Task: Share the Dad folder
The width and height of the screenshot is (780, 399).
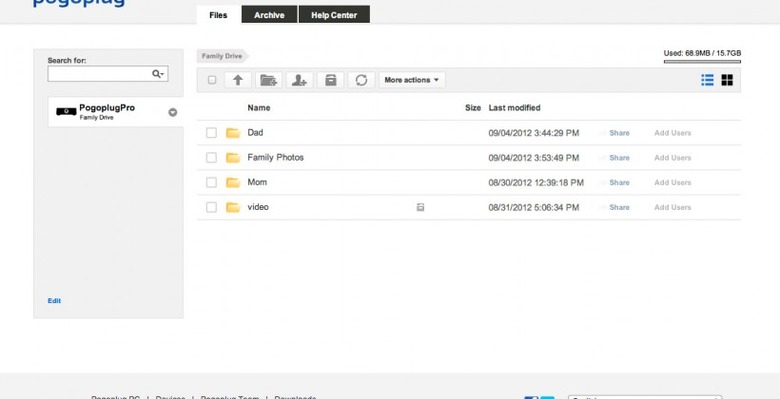Action: point(619,133)
